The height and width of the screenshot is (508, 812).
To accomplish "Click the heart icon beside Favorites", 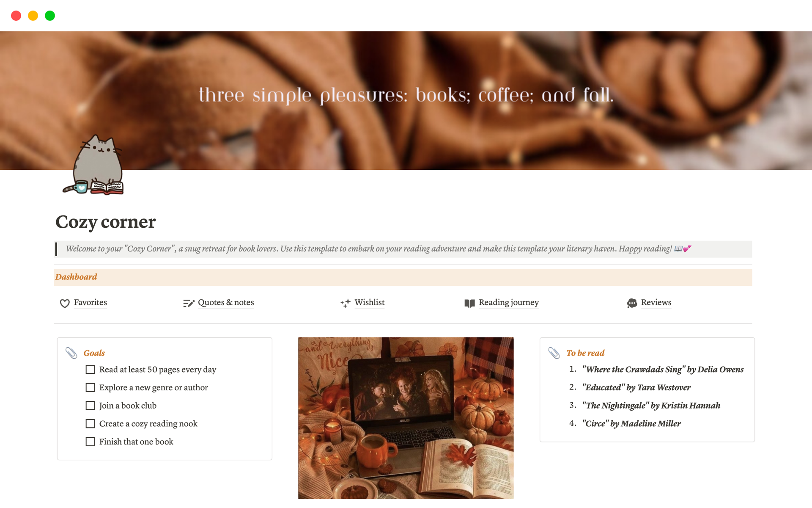I will (65, 303).
